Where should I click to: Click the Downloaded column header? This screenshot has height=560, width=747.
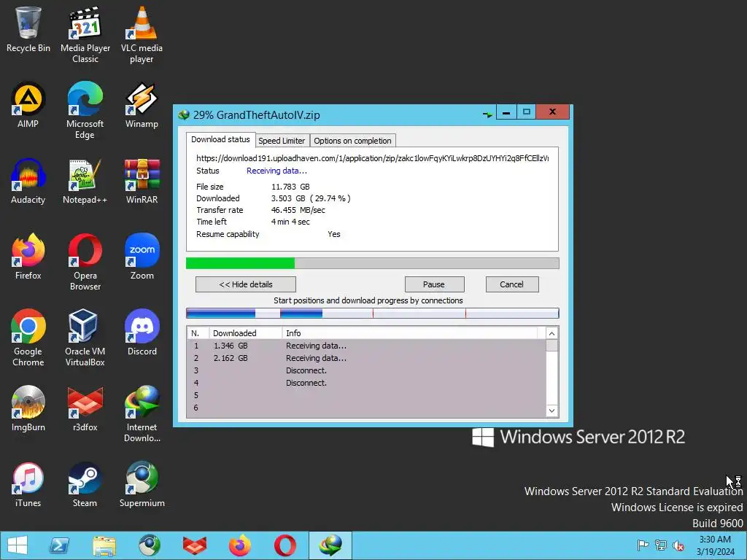click(247, 333)
